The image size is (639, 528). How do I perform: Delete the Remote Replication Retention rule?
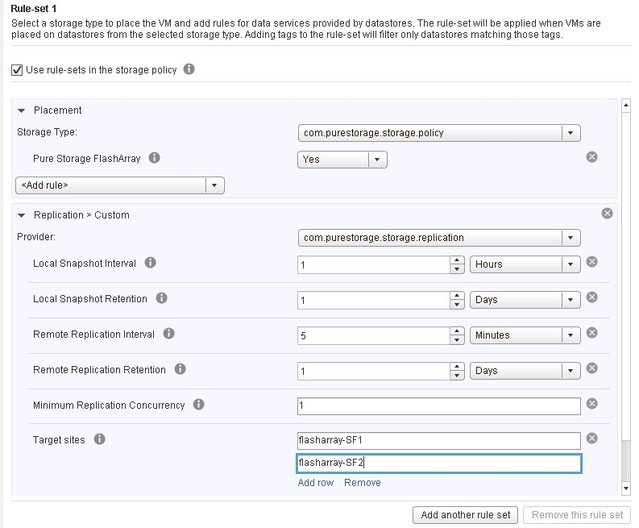click(592, 368)
